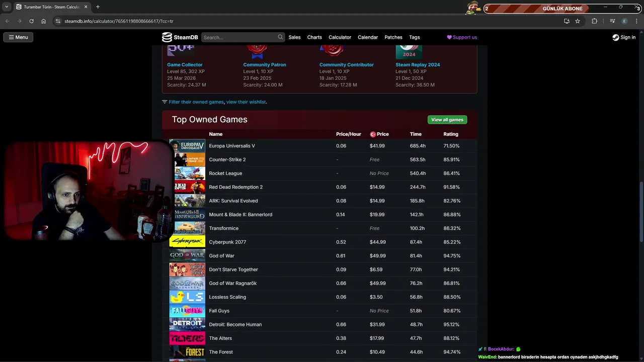Click the $41.99 price cell
644x362 pixels.
pos(377,146)
